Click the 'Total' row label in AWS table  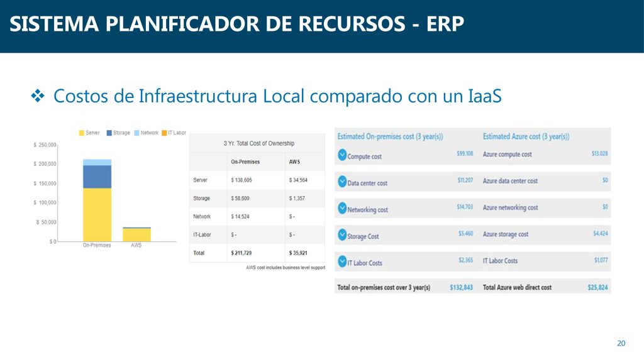tap(199, 253)
